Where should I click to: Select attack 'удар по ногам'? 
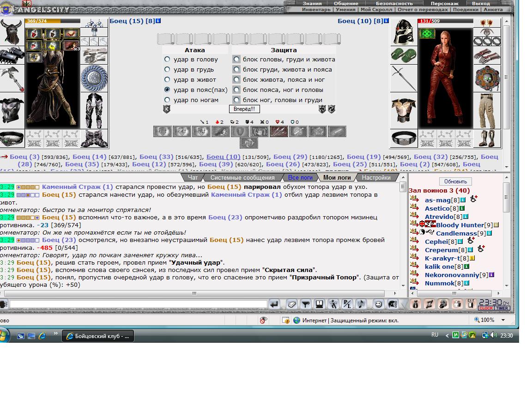[167, 100]
